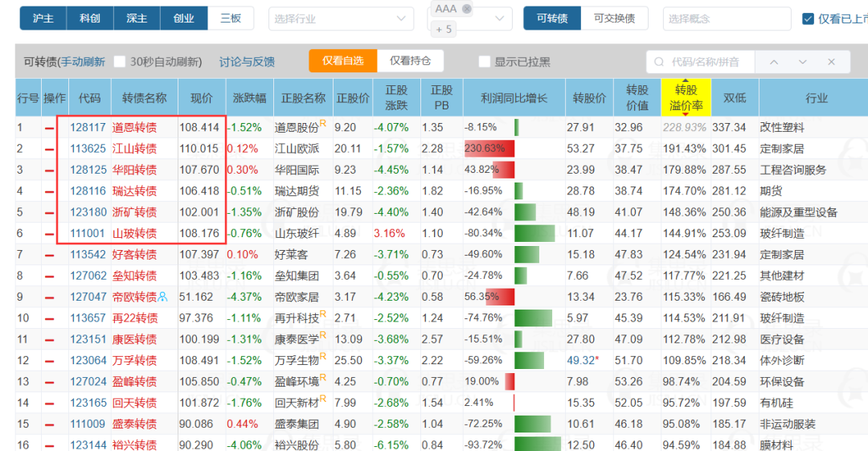Open the 讨论与反馈 link
The width and height of the screenshot is (868, 451).
click(247, 61)
